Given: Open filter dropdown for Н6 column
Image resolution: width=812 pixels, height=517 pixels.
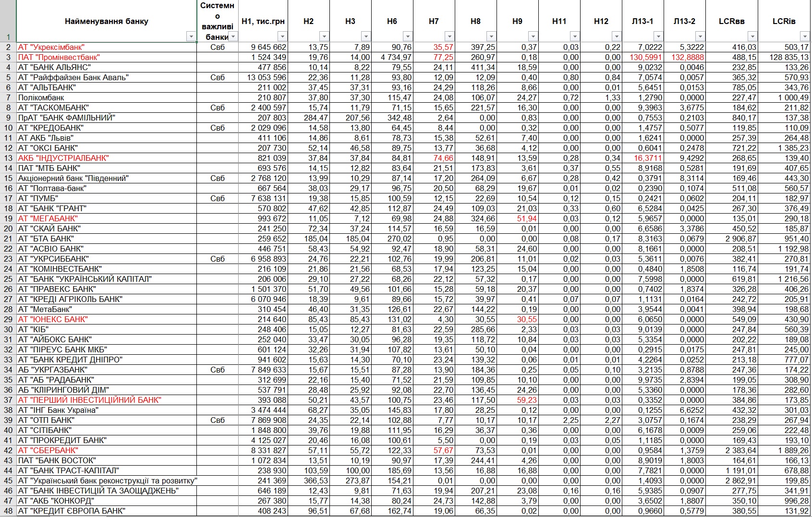Looking at the screenshot, I should pos(408,37).
